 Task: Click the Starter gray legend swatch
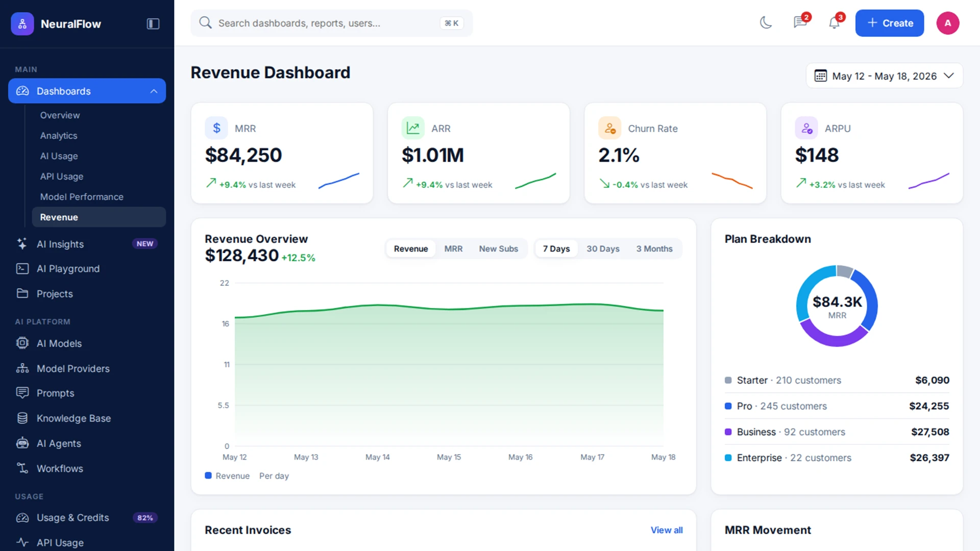728,380
